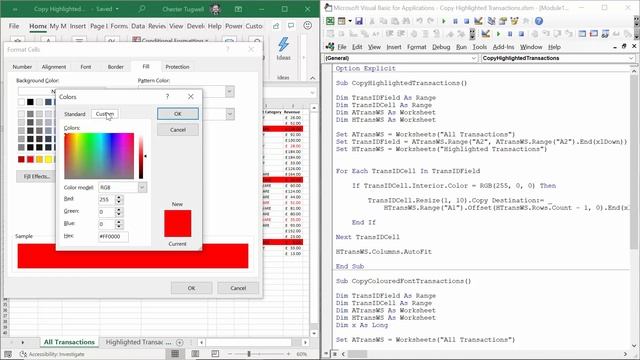Open the Pattern Color dropdown in Format Cells

pos(229,91)
